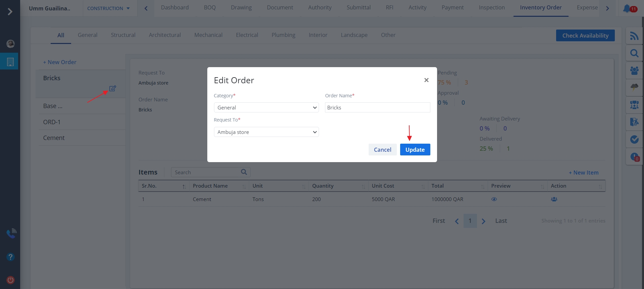Toggle the preview eye icon for Cement
Screen dimensions: 644x289
tap(494, 199)
